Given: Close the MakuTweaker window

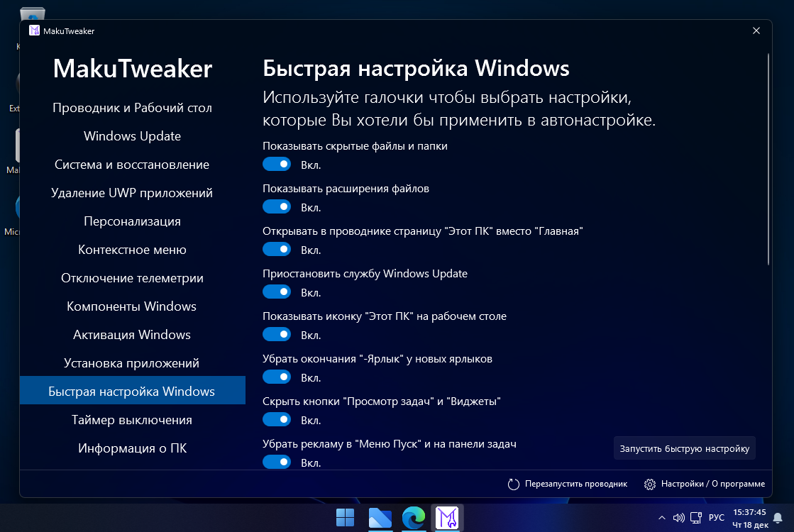Looking at the screenshot, I should pyautogui.click(x=756, y=31).
